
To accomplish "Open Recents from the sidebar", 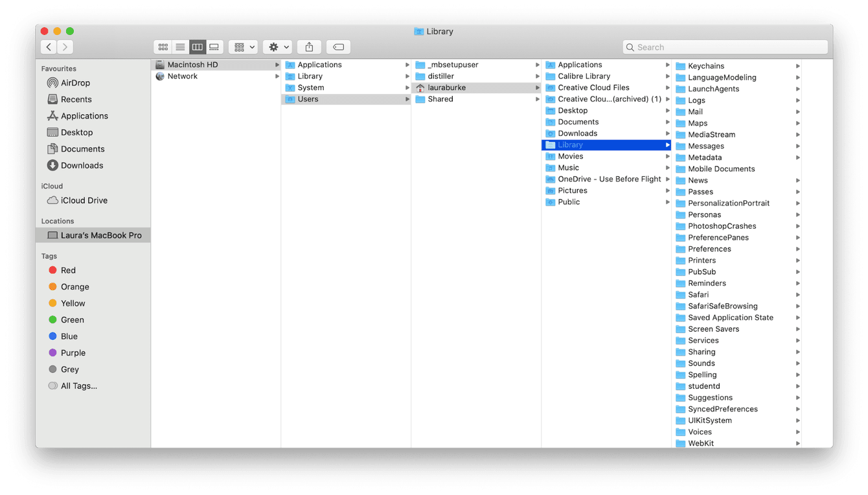I will [76, 99].
